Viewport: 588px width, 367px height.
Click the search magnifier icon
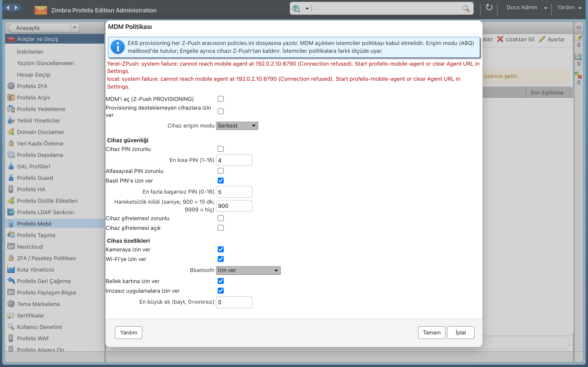click(466, 9)
